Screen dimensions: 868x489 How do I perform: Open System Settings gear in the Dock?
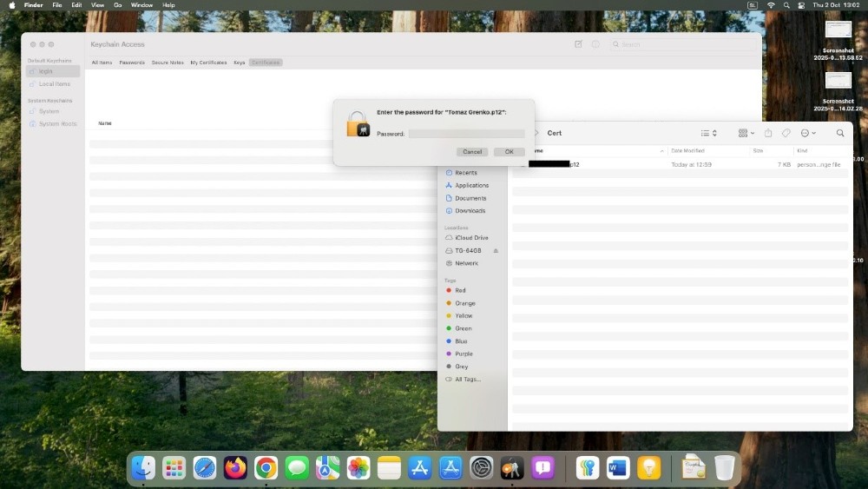(x=481, y=468)
